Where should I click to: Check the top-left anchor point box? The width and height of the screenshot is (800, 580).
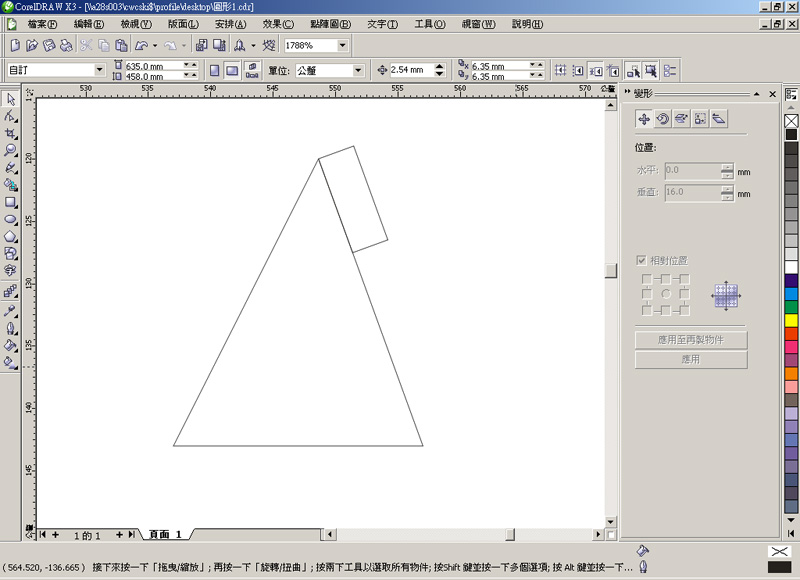646,279
